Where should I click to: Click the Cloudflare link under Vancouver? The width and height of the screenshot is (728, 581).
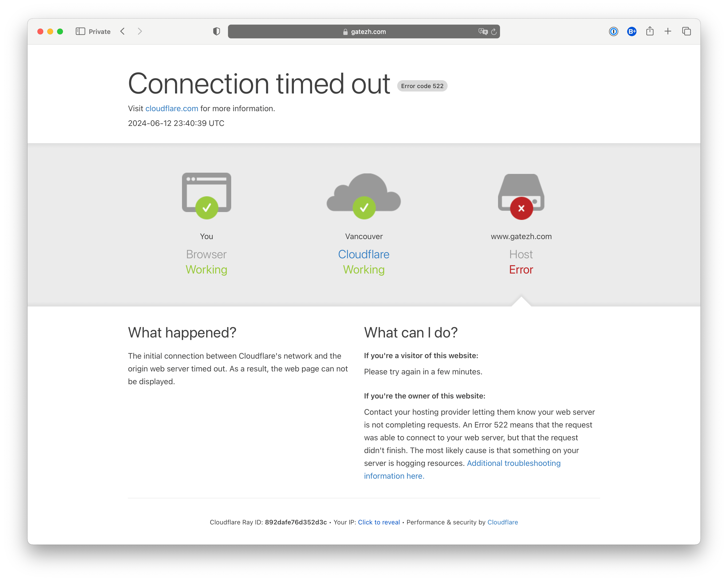click(x=364, y=254)
